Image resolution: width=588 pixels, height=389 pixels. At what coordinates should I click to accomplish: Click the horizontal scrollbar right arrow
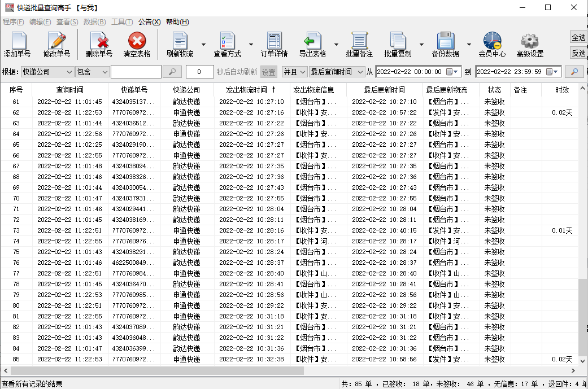pyautogui.click(x=573, y=370)
